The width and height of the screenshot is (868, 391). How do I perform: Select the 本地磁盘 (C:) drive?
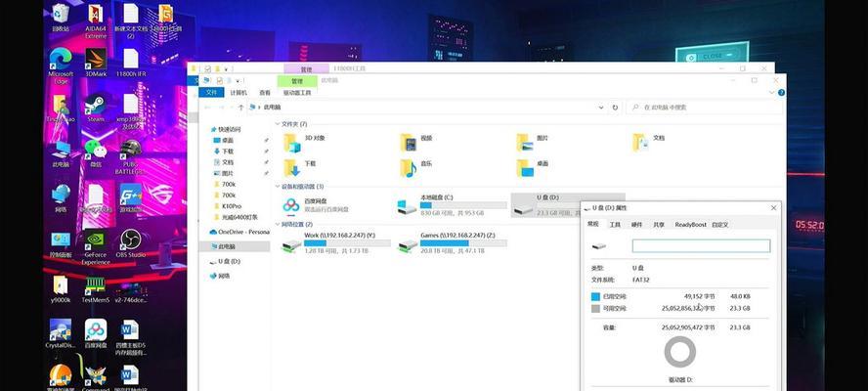(408, 205)
